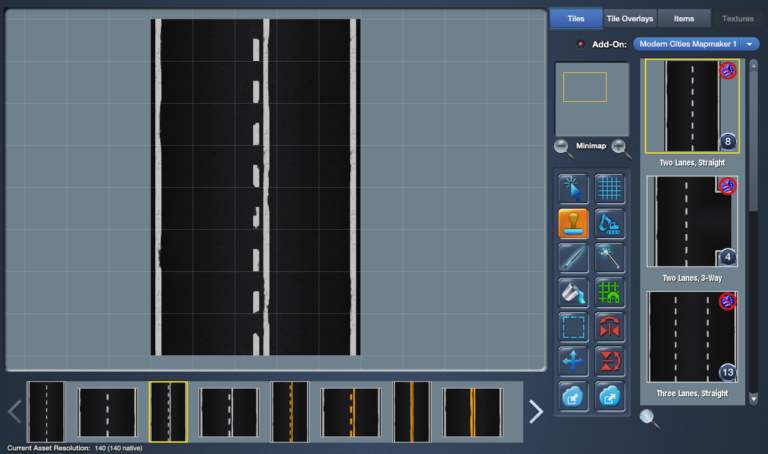Click the red horizontal flip icon

pyautogui.click(x=609, y=327)
